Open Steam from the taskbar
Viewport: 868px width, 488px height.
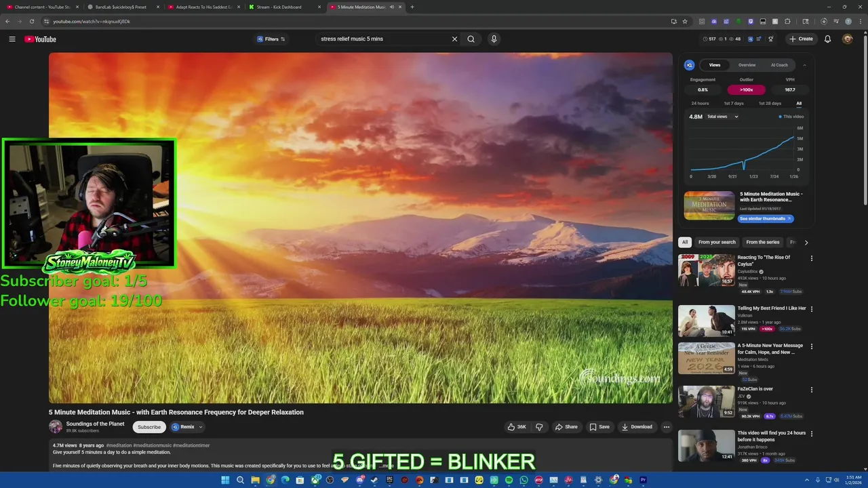tap(374, 480)
